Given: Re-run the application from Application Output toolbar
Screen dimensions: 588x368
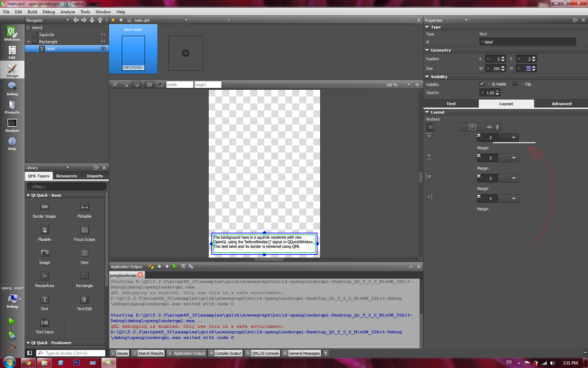Looking at the screenshot, I should click(x=175, y=266).
